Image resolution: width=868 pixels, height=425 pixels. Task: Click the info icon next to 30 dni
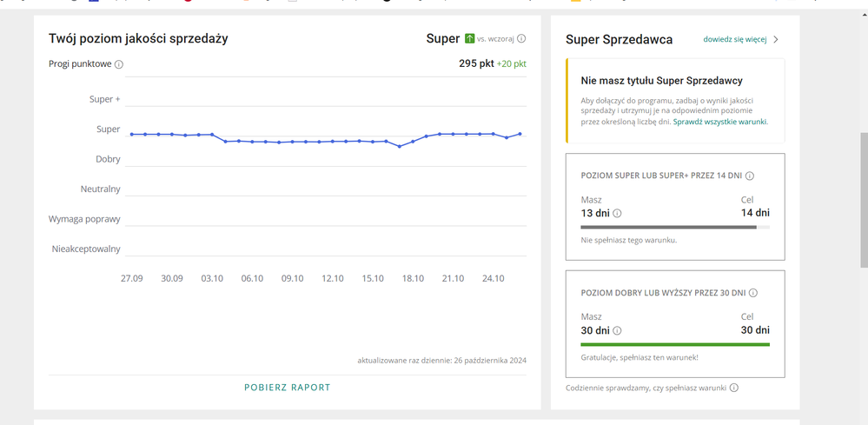click(617, 330)
